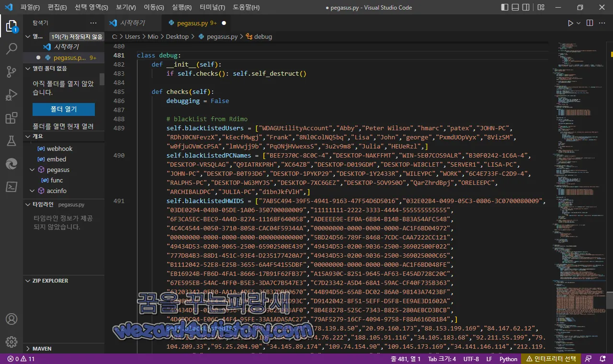Open the 선택 영역(S) menu
This screenshot has width=613, height=364.
(x=91, y=8)
